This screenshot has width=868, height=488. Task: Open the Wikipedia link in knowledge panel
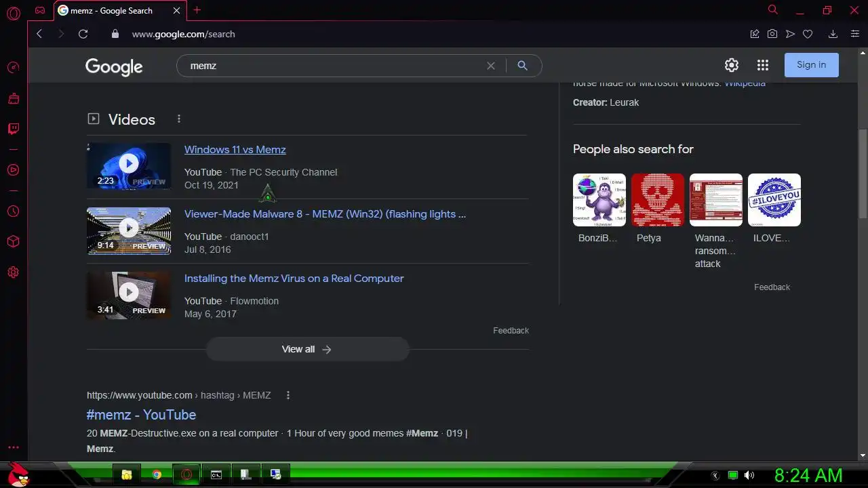pos(745,84)
